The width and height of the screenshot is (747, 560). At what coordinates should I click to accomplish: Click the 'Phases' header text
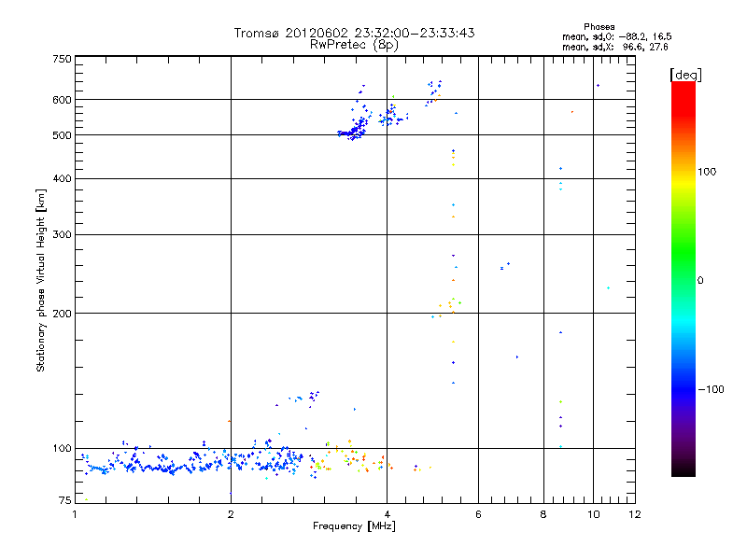(x=599, y=27)
